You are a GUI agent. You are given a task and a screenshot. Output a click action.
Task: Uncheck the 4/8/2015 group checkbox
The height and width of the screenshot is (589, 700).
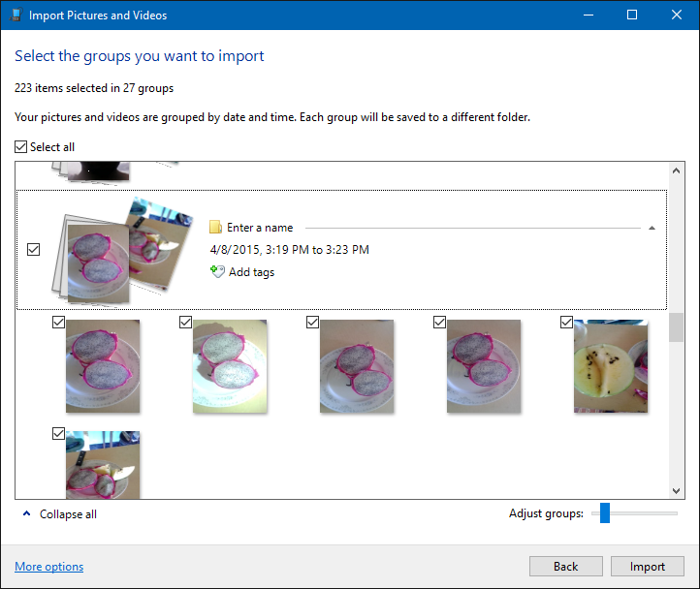click(x=34, y=249)
